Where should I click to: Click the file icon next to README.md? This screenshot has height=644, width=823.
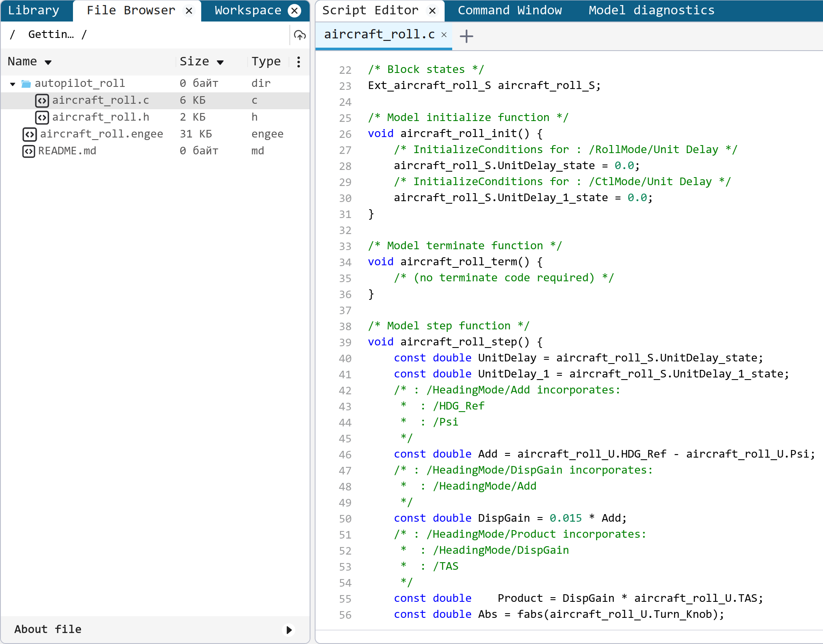(28, 151)
